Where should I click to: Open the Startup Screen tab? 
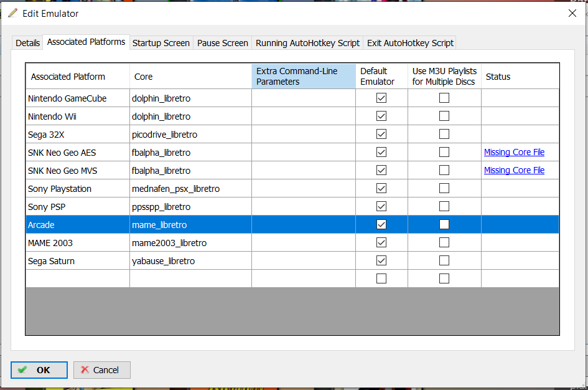click(161, 43)
